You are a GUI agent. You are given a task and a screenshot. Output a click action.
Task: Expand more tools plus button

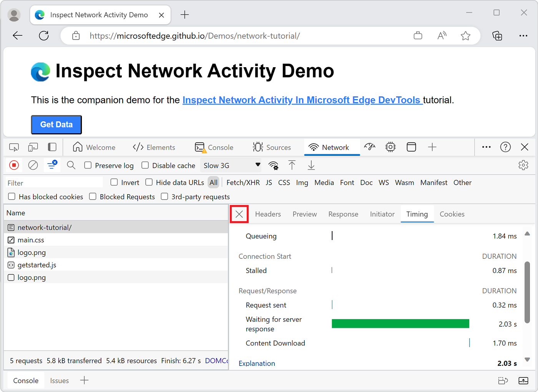coord(432,147)
